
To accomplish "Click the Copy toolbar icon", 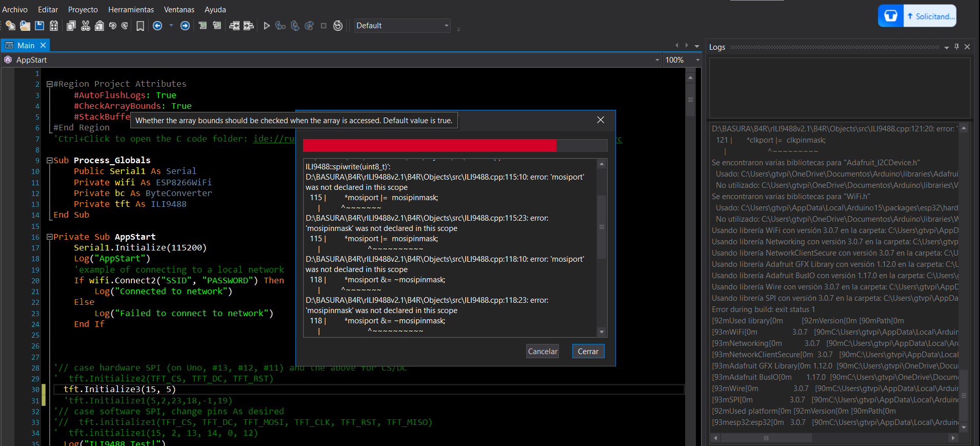I will click(x=71, y=26).
